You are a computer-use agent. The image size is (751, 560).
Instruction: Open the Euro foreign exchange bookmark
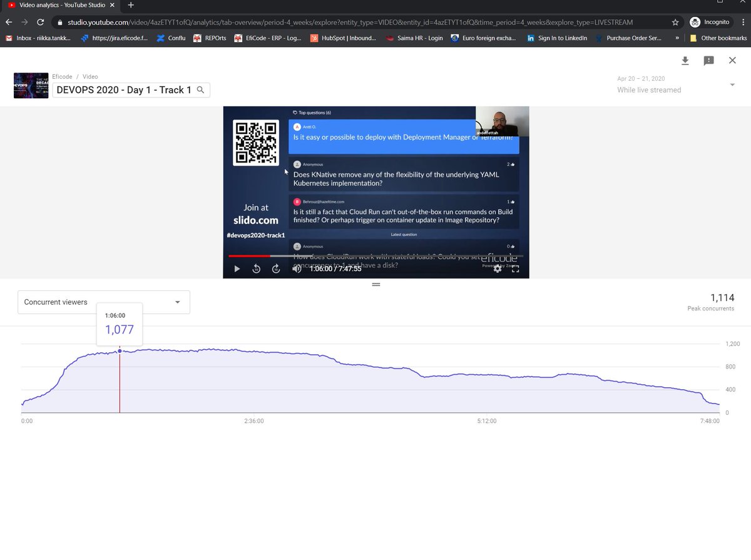[484, 38]
